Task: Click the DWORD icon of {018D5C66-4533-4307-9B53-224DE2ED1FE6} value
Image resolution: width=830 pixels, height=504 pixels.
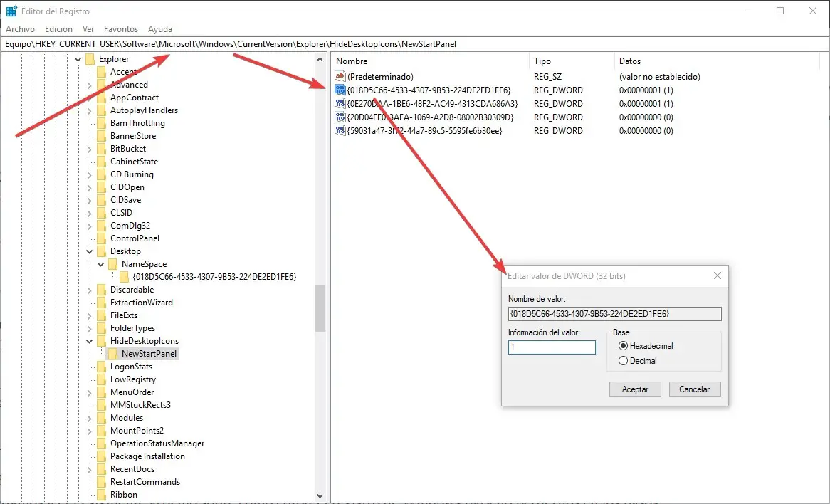Action: pyautogui.click(x=340, y=90)
